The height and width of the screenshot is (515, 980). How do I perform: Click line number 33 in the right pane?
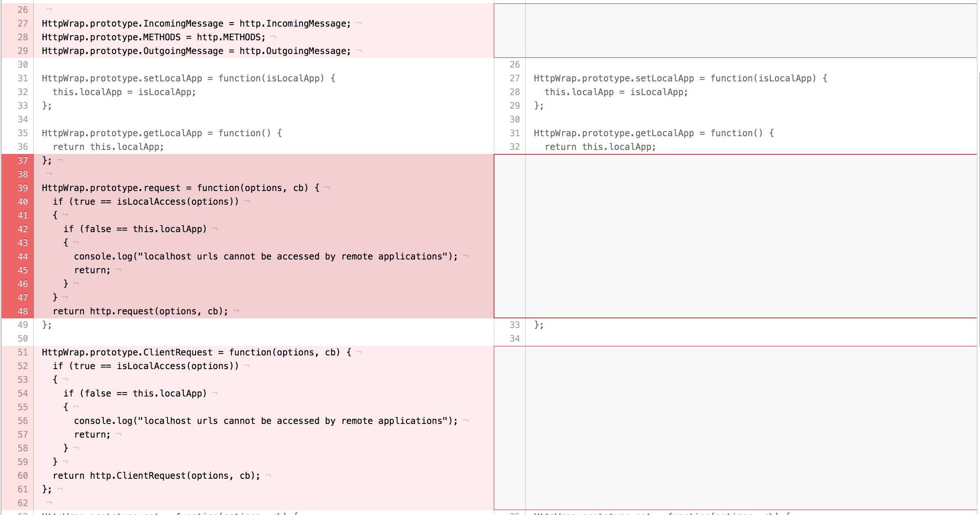(515, 325)
